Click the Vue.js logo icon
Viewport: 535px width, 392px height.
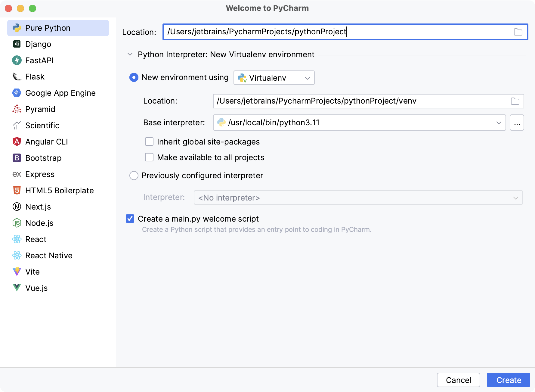click(17, 288)
